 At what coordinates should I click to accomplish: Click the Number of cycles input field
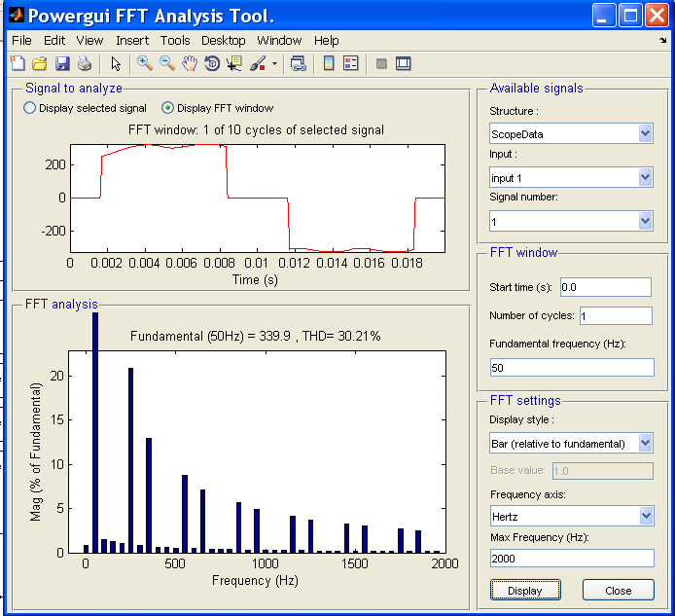click(616, 315)
